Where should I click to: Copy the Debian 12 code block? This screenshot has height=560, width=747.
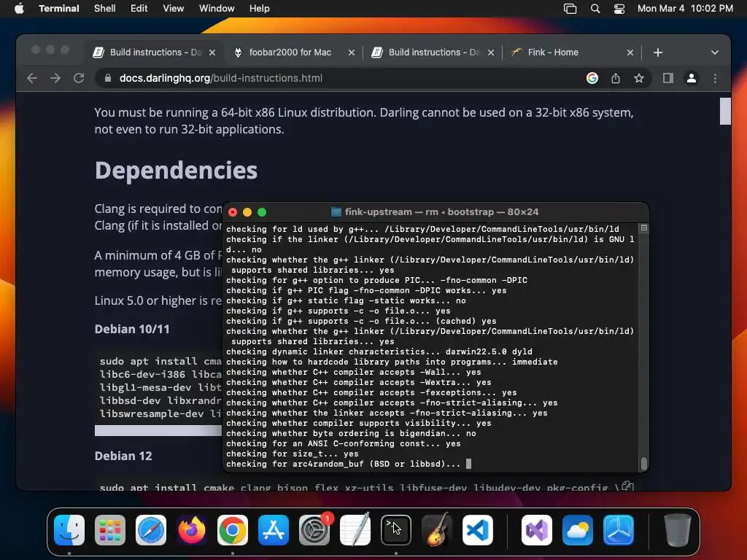pos(627,486)
